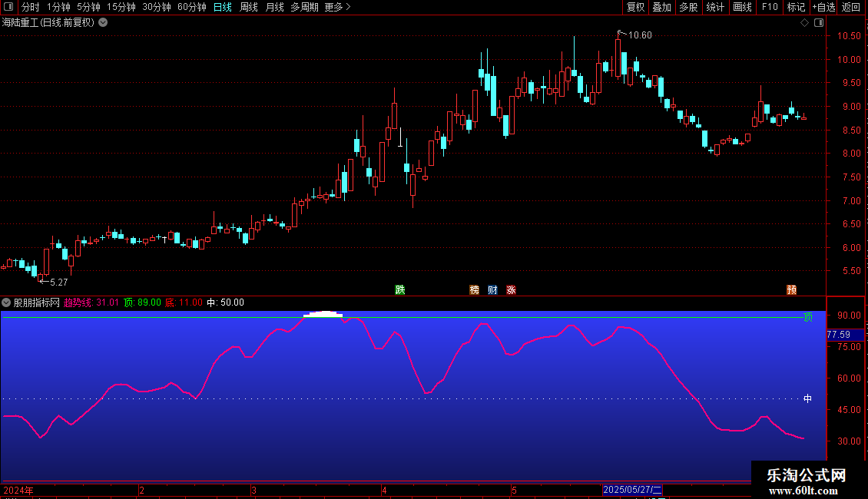This screenshot has height=499, width=868.
Task: Click the blue 财 marker icon
Action: pyautogui.click(x=492, y=290)
